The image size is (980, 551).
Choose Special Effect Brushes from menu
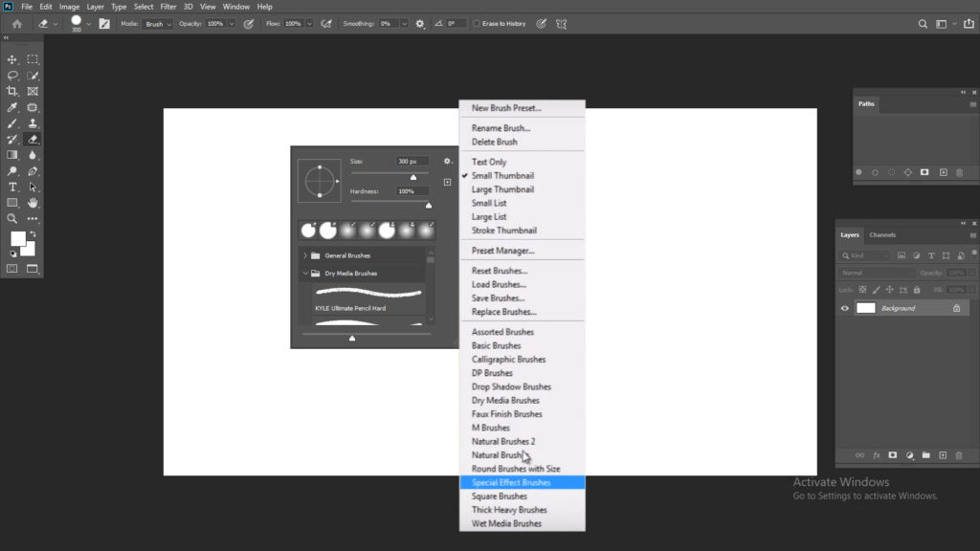(522, 482)
